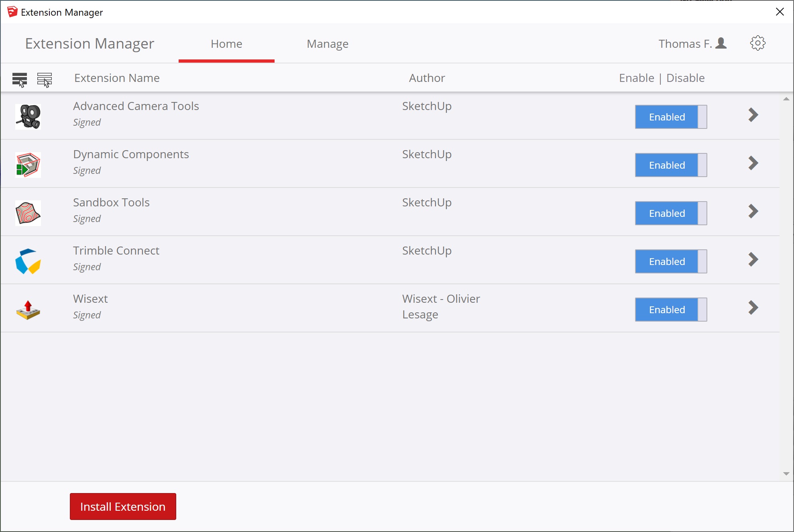Screen dimensions: 794x532
Task: Select the Home tab
Action: click(x=226, y=44)
